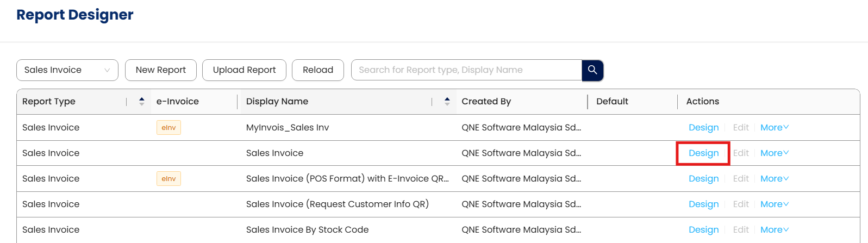Click the magnifier search icon button
This screenshot has height=243, width=868.
tap(592, 70)
